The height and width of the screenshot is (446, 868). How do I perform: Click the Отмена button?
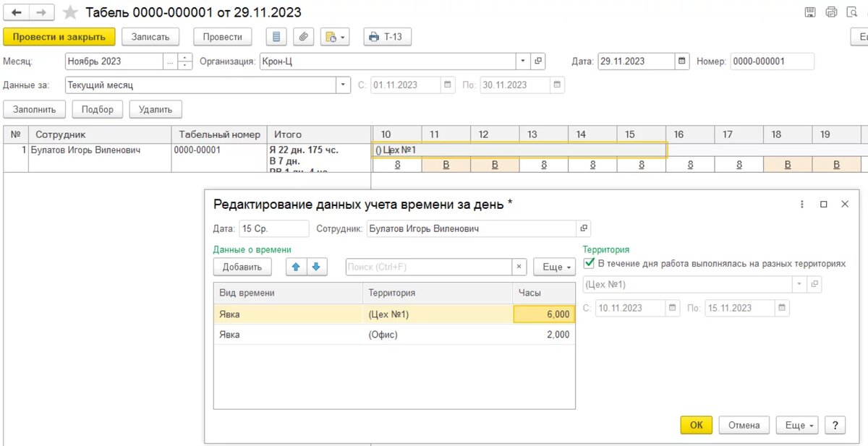point(744,425)
